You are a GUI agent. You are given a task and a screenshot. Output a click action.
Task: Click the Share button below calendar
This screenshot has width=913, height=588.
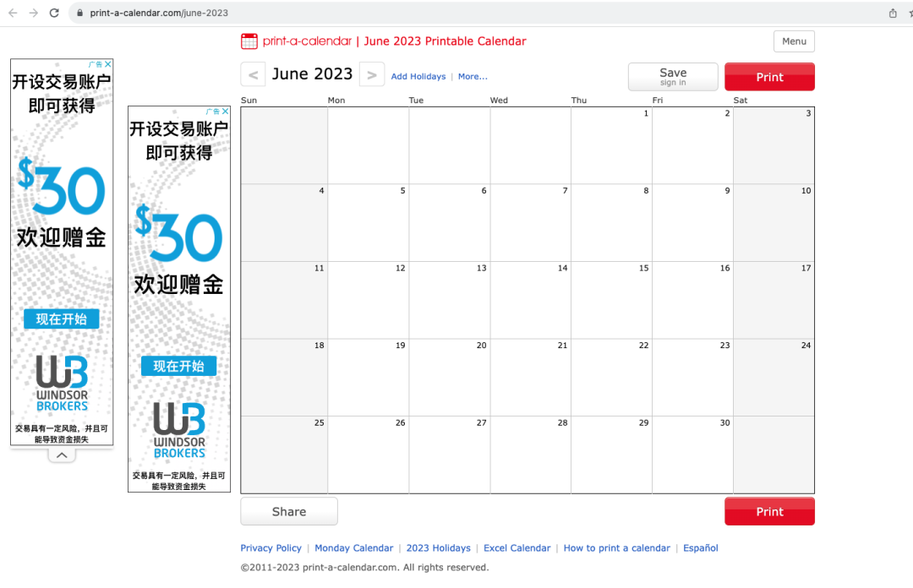point(289,511)
